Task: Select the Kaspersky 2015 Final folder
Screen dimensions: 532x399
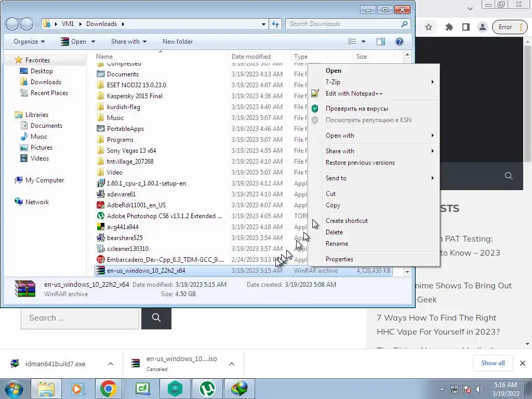Action: (135, 96)
